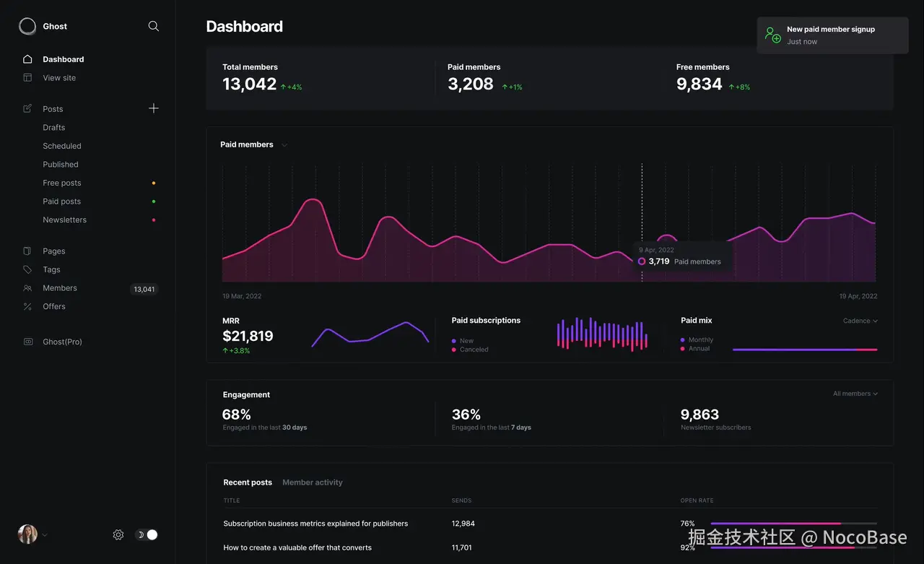Open Offers in the sidebar
The image size is (924, 564).
(54, 306)
